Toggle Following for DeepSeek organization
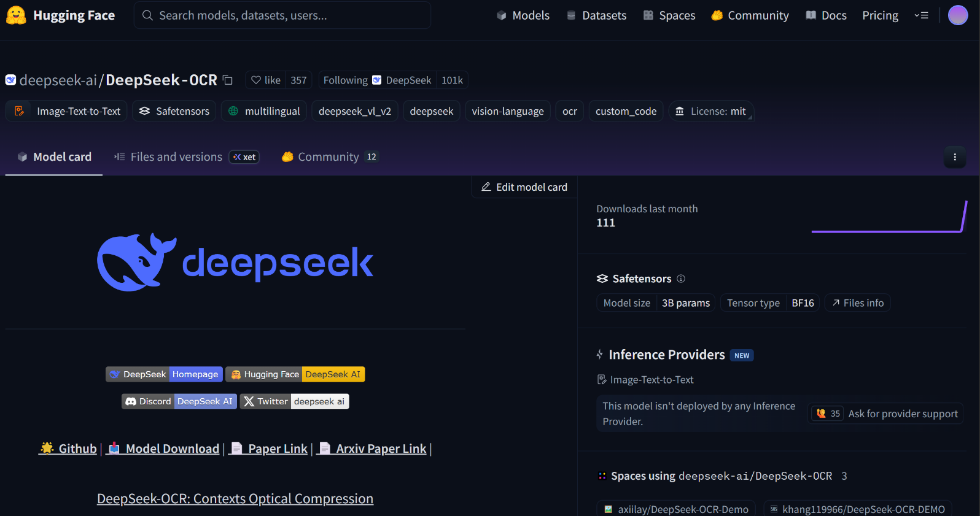 point(346,80)
